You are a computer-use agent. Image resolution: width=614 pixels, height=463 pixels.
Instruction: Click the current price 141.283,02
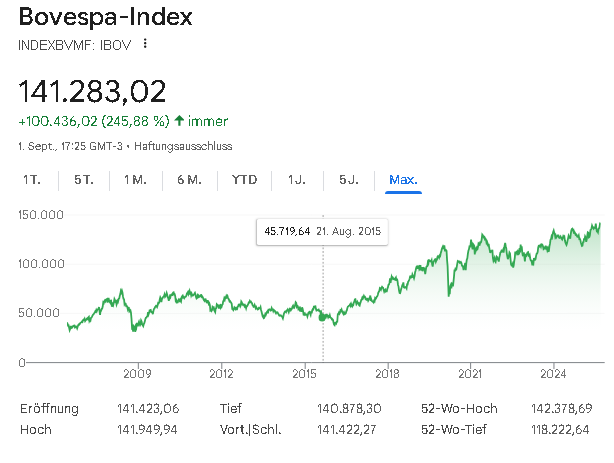coord(92,90)
